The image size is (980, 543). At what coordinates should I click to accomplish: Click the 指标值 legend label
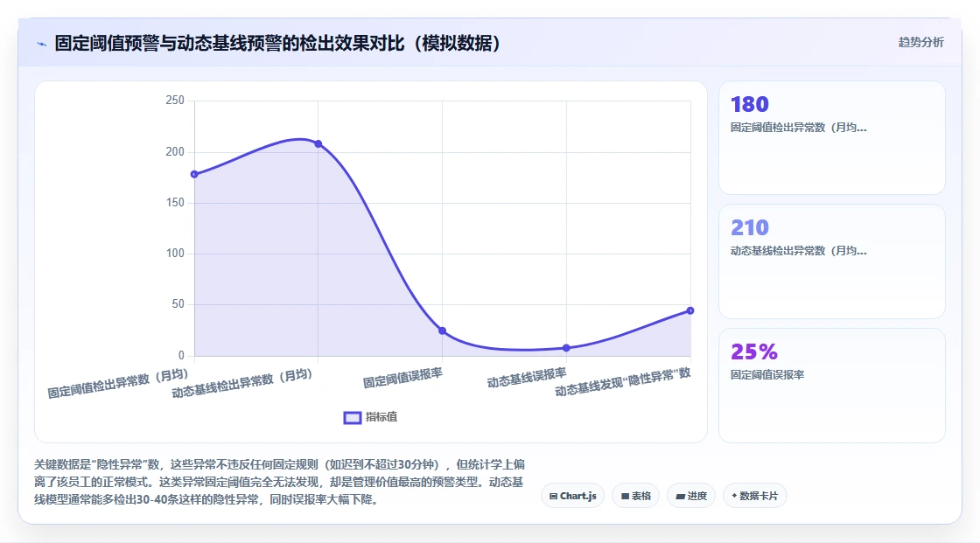pyautogui.click(x=381, y=417)
